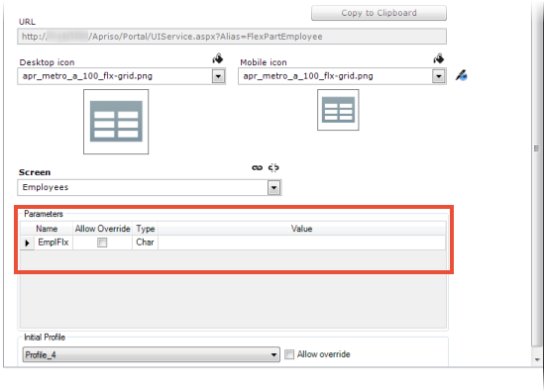This screenshot has height=392, width=544.
Task: Click the vertical scrollbar down arrow
Action: (537, 359)
